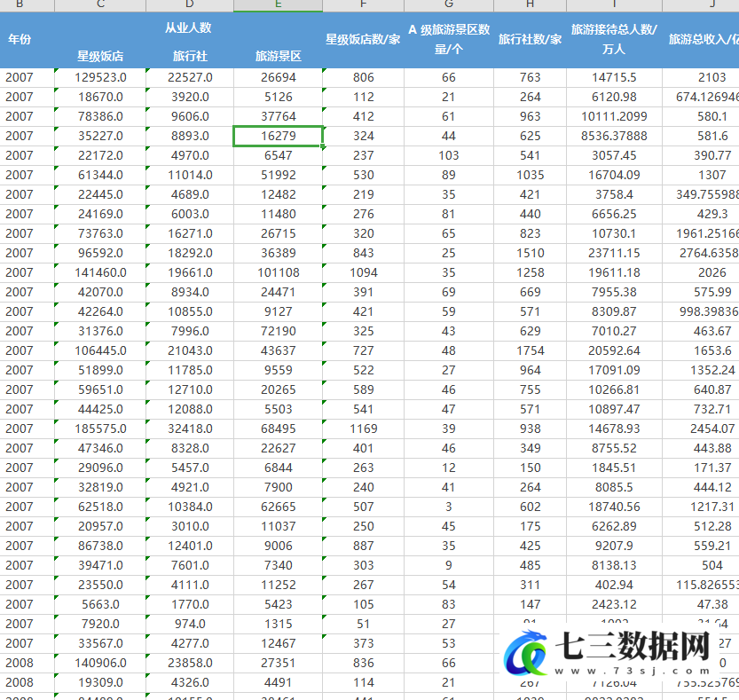Image resolution: width=739 pixels, height=700 pixels.
Task: Select cell with value 19309.0
Action: pos(100,682)
